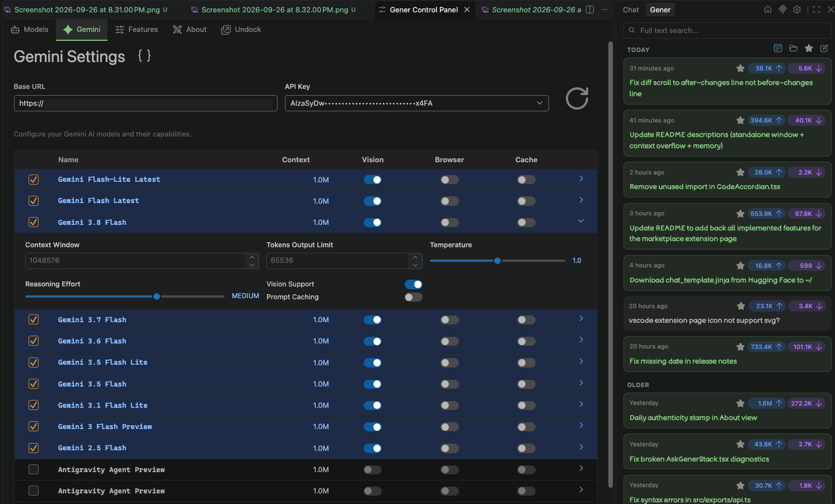Click the new chat compose icon
Viewport: 835px width, 504px height.
(824, 48)
